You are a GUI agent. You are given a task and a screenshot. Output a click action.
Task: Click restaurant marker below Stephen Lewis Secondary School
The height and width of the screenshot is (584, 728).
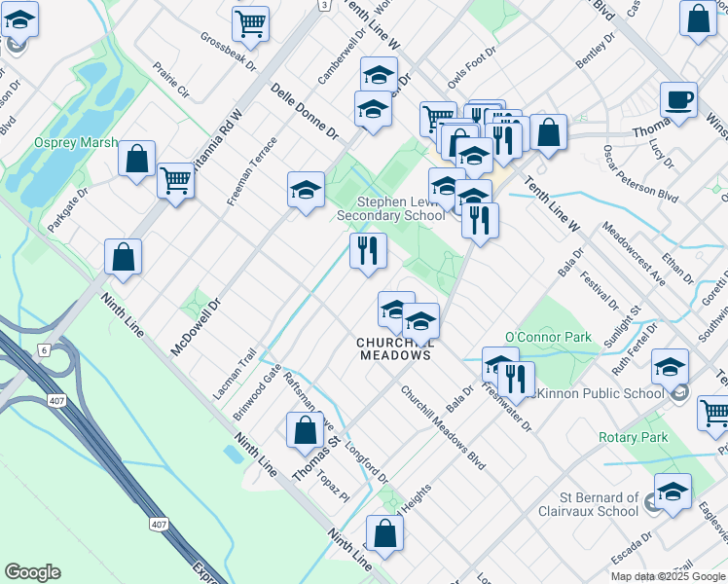[x=480, y=222]
